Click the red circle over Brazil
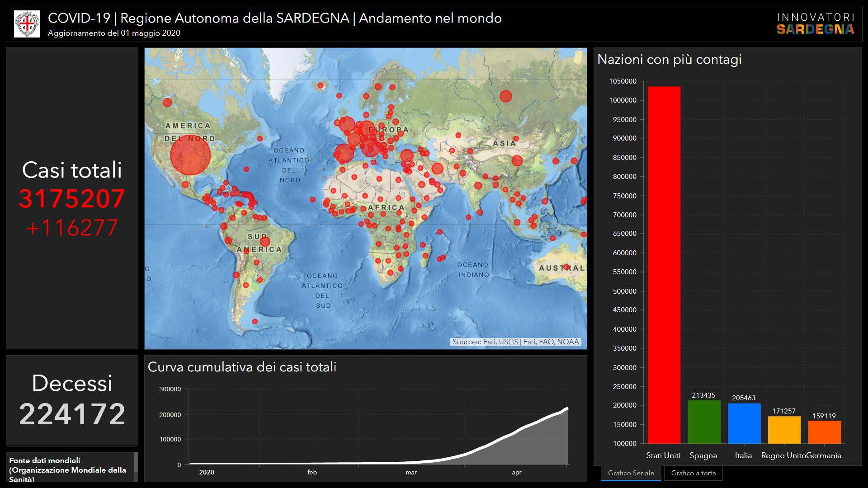This screenshot has height=488, width=868. pos(265,241)
